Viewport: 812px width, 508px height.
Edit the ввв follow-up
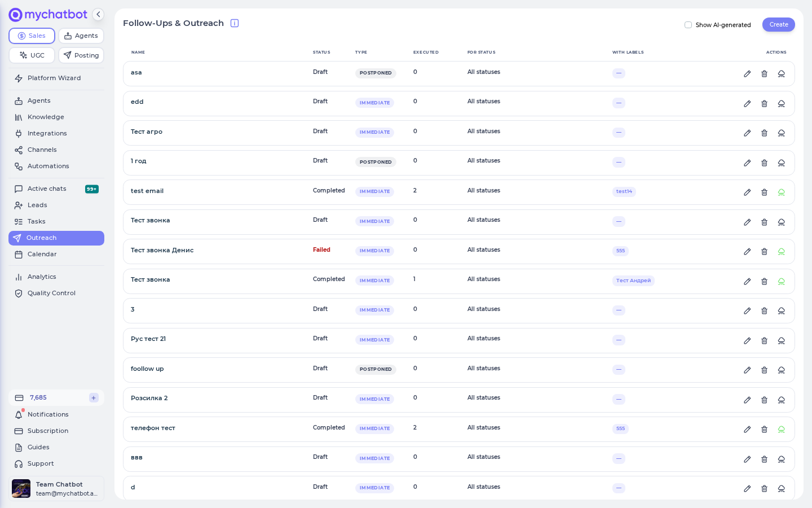[x=747, y=459]
